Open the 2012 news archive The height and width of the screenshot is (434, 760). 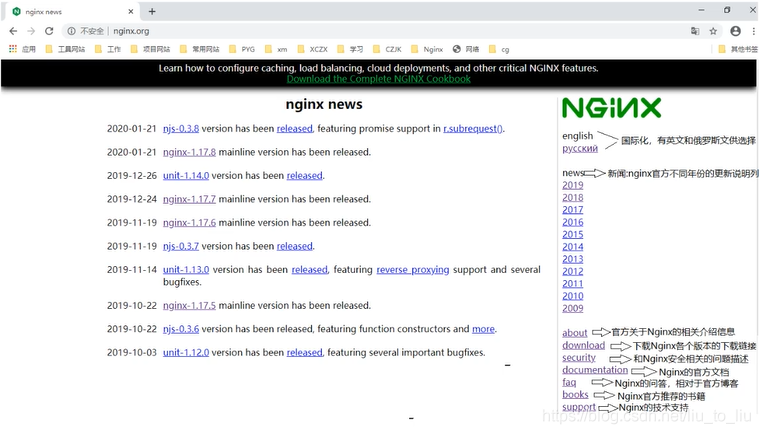point(573,271)
